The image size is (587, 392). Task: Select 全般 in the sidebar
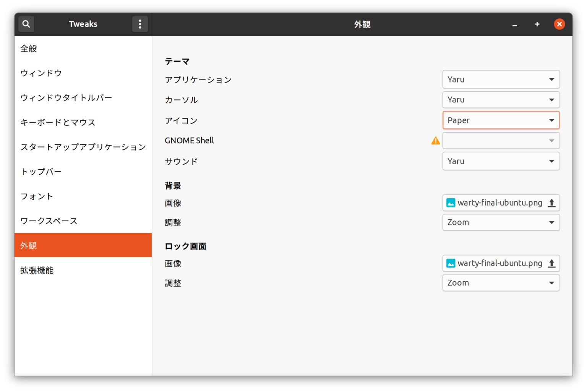(x=29, y=49)
